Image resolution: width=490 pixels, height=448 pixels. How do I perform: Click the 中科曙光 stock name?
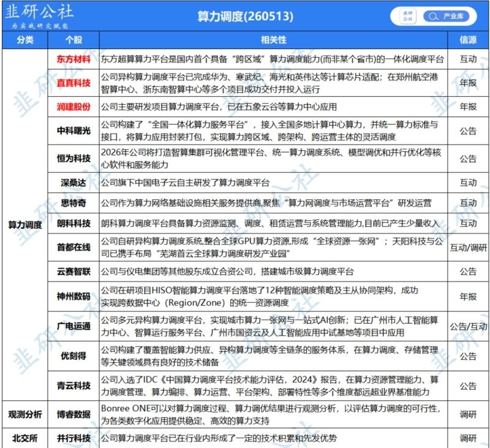(x=73, y=131)
